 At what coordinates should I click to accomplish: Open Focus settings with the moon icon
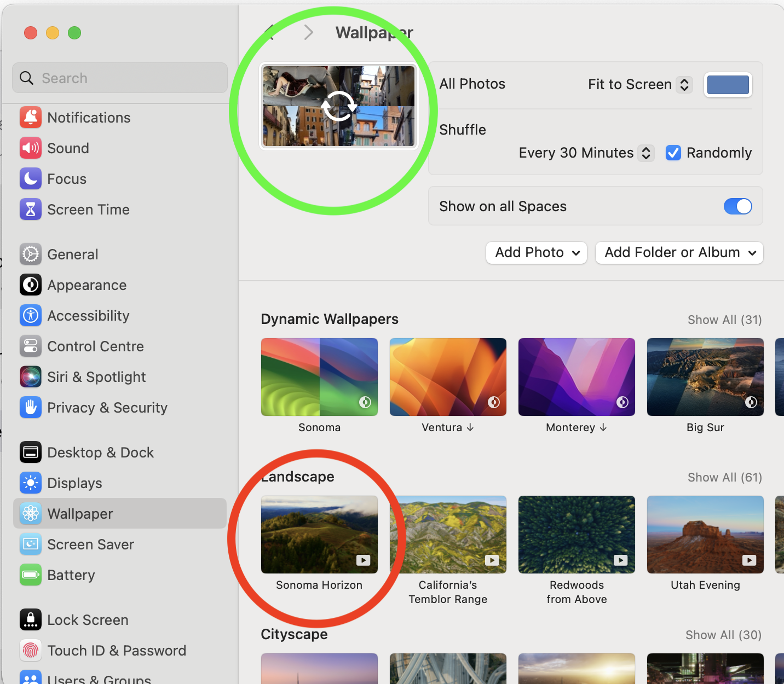[x=31, y=178]
